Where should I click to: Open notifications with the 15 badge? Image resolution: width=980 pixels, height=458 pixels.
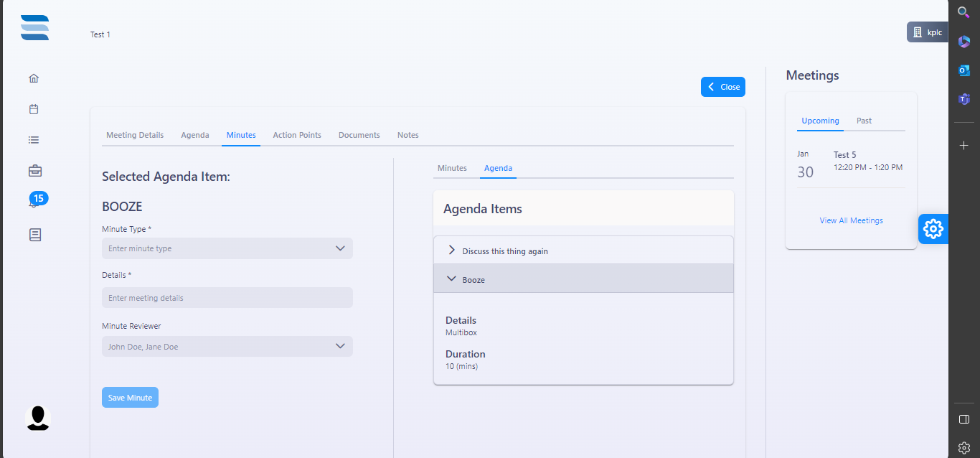pos(37,200)
